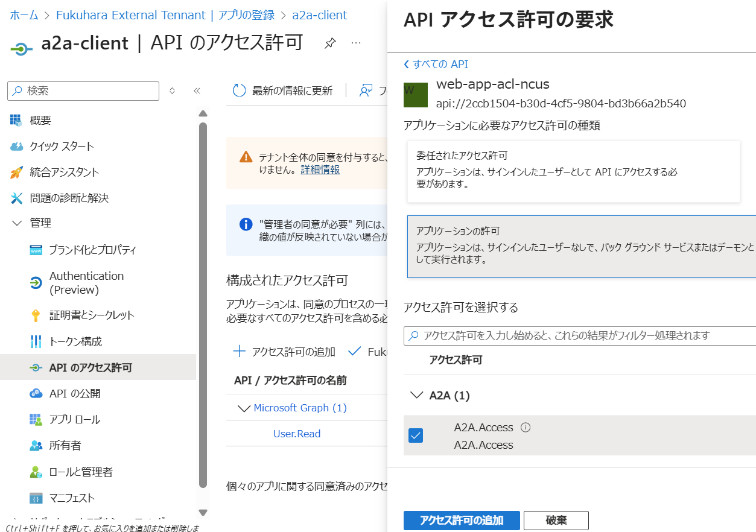Click the アクセス許可 filter search field
This screenshot has width=756, height=532.
click(x=579, y=335)
